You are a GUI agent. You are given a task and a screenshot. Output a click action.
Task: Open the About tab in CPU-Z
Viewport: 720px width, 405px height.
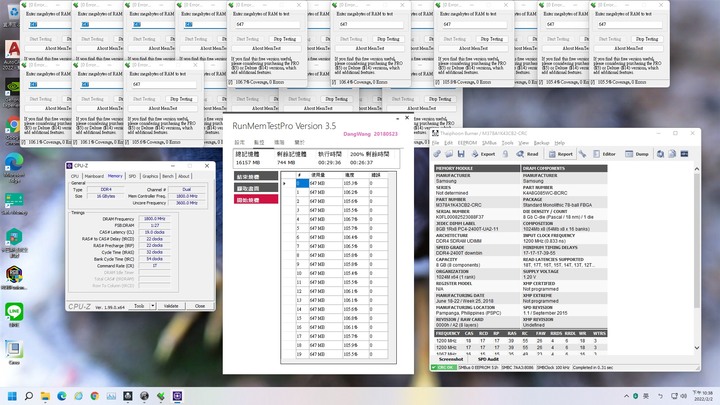click(184, 176)
